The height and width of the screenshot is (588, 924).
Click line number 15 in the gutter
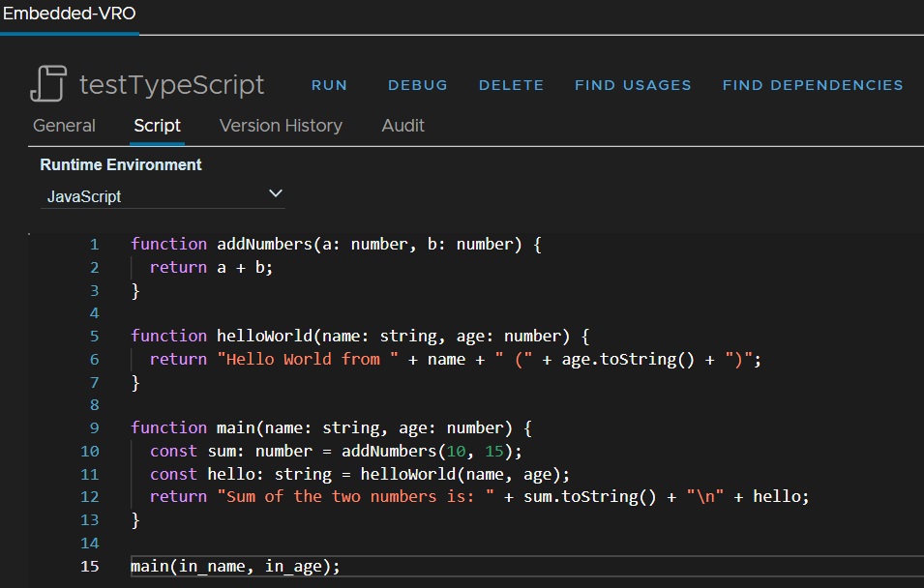pyautogui.click(x=90, y=566)
